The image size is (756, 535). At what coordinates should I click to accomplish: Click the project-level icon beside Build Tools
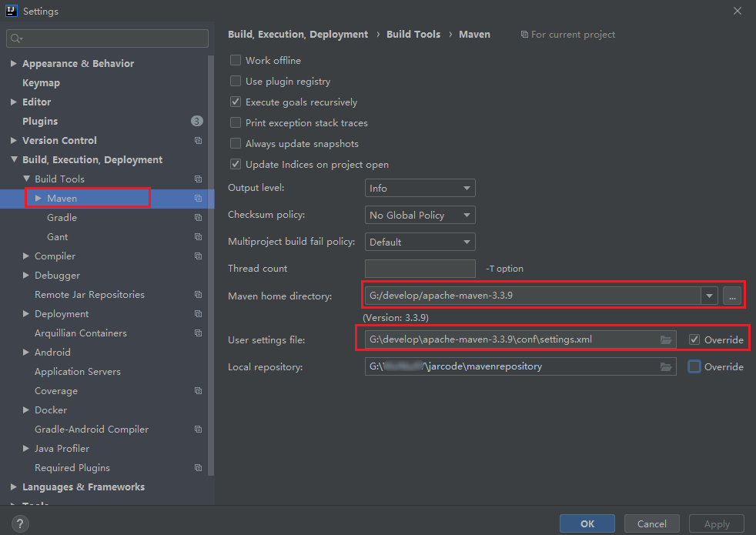pyautogui.click(x=198, y=179)
